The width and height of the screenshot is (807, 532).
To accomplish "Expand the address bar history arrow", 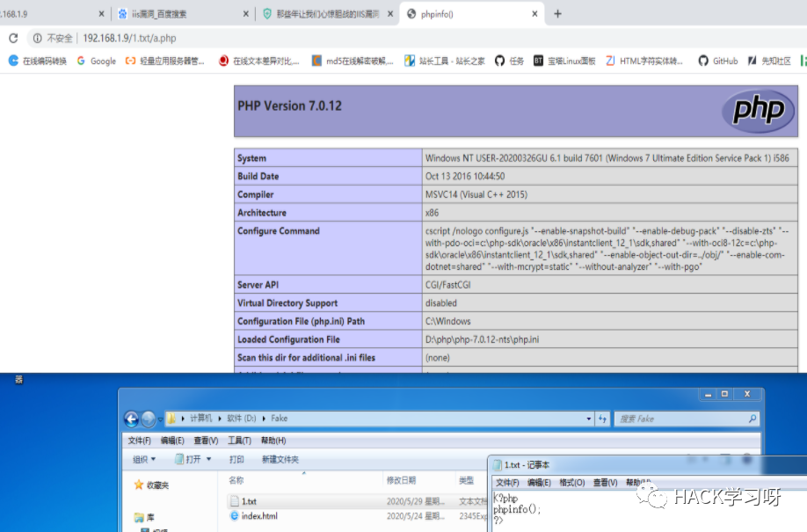I will [591, 419].
